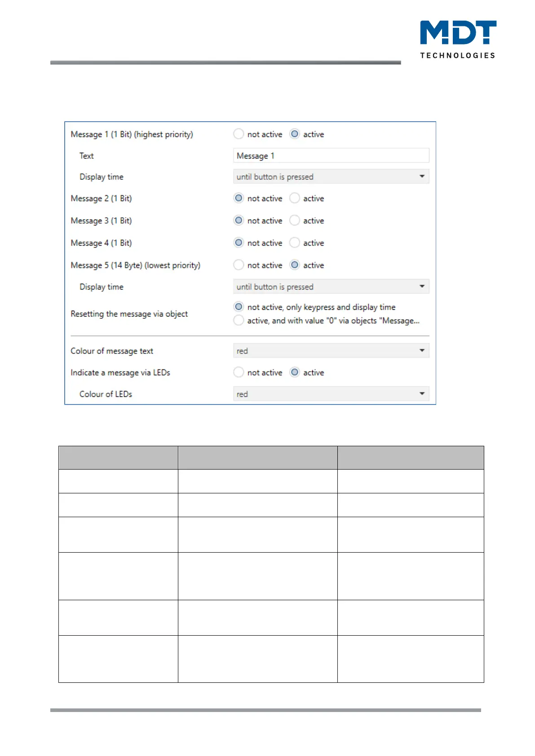Choose not active for Message 4

239,242
